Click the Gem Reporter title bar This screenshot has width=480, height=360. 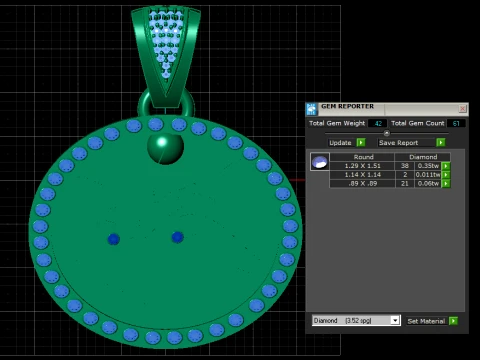pyautogui.click(x=387, y=109)
